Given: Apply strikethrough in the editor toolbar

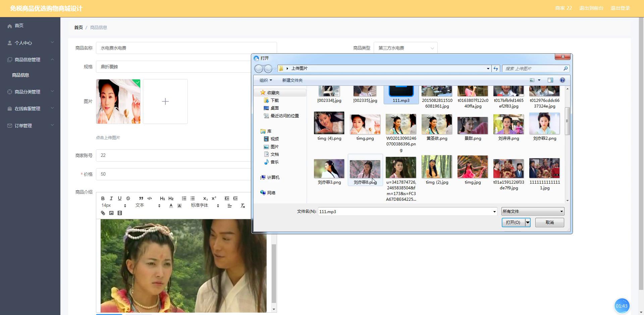Looking at the screenshot, I should click(128, 198).
